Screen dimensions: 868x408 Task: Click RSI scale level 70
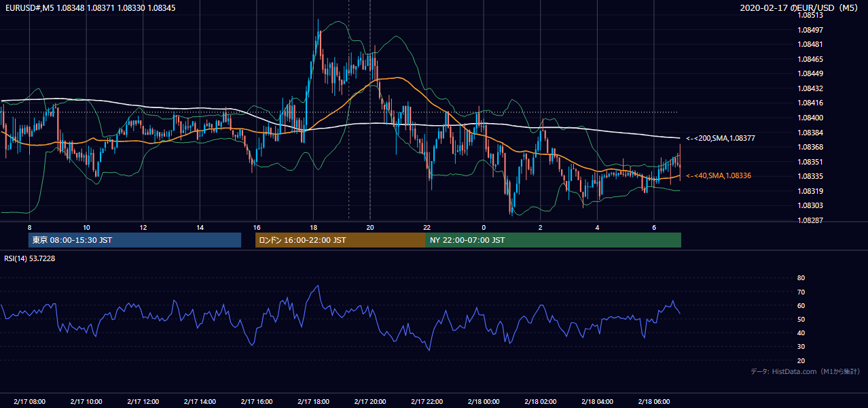pyautogui.click(x=801, y=292)
